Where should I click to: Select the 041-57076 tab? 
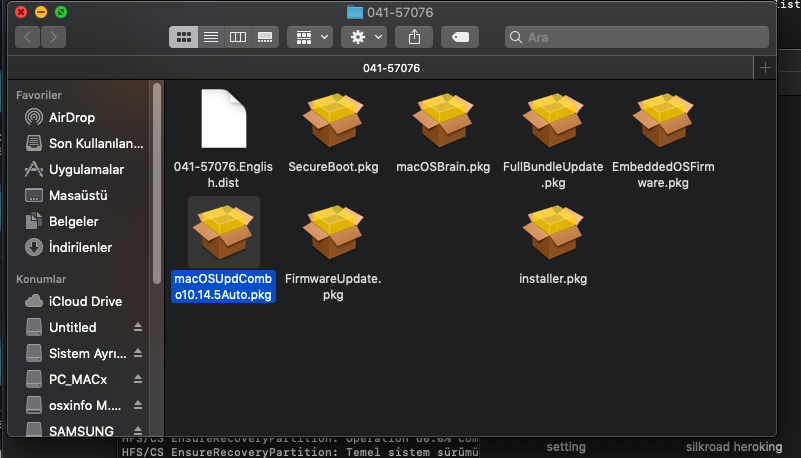coord(390,68)
